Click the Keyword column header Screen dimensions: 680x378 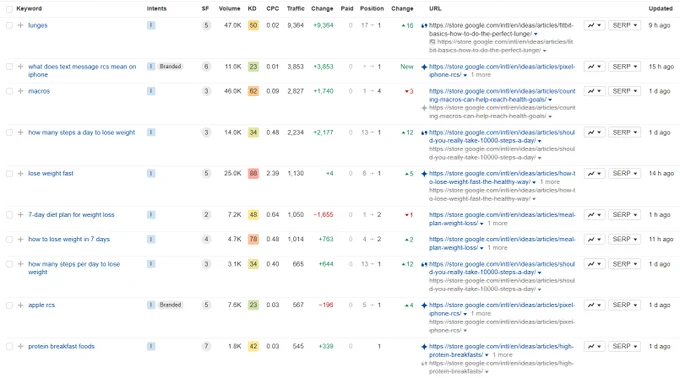(x=29, y=9)
